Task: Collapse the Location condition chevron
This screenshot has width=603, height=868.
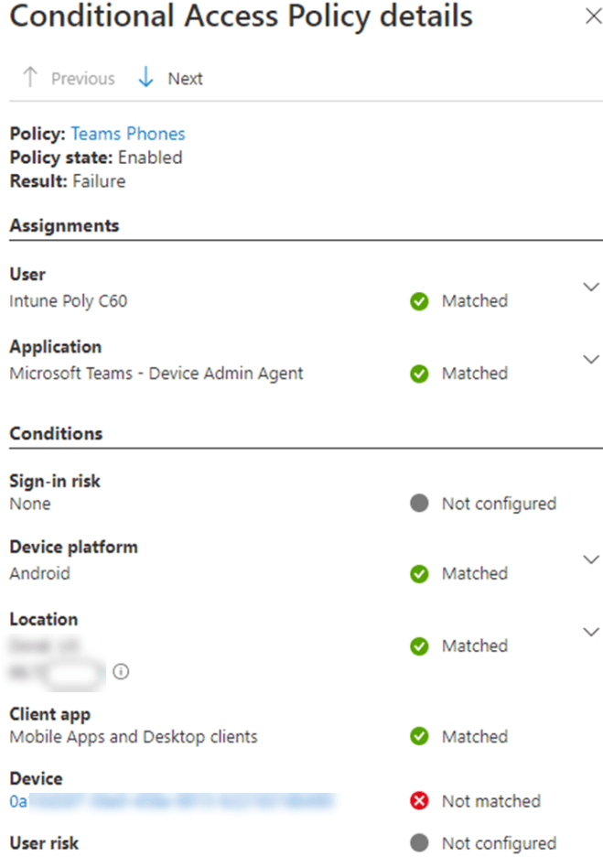Action: [x=591, y=632]
